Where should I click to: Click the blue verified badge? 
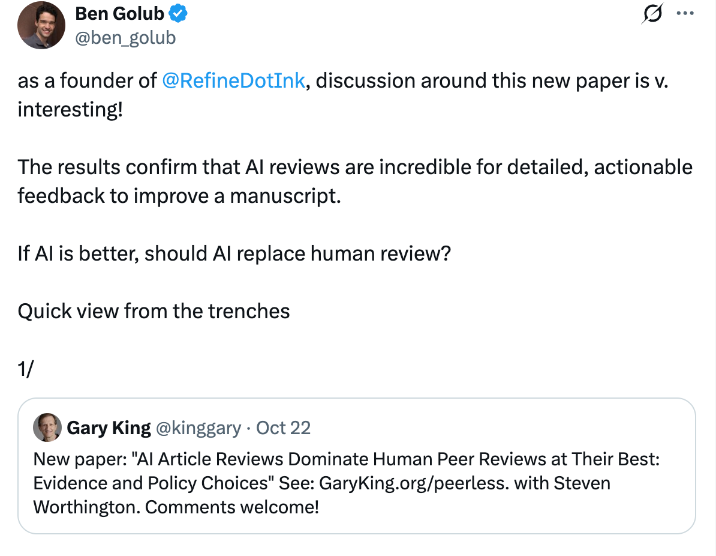(x=178, y=14)
